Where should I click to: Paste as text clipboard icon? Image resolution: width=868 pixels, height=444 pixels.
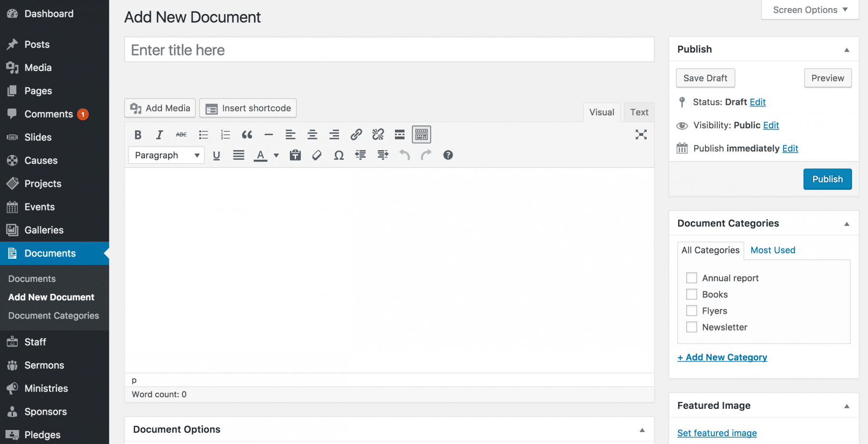(x=295, y=155)
